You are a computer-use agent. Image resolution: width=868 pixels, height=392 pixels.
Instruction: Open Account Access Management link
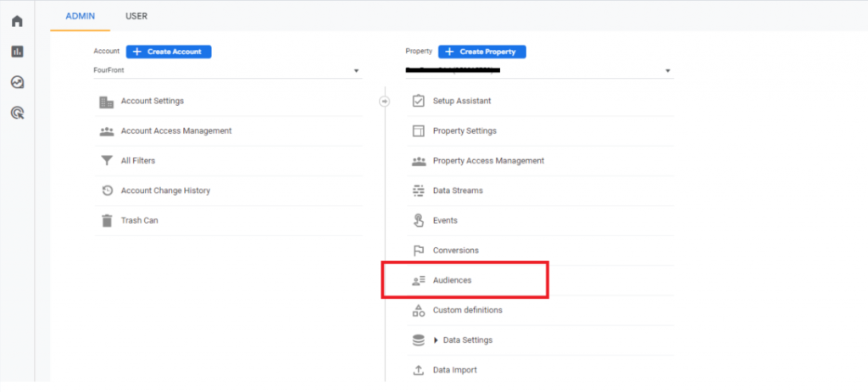[176, 131]
